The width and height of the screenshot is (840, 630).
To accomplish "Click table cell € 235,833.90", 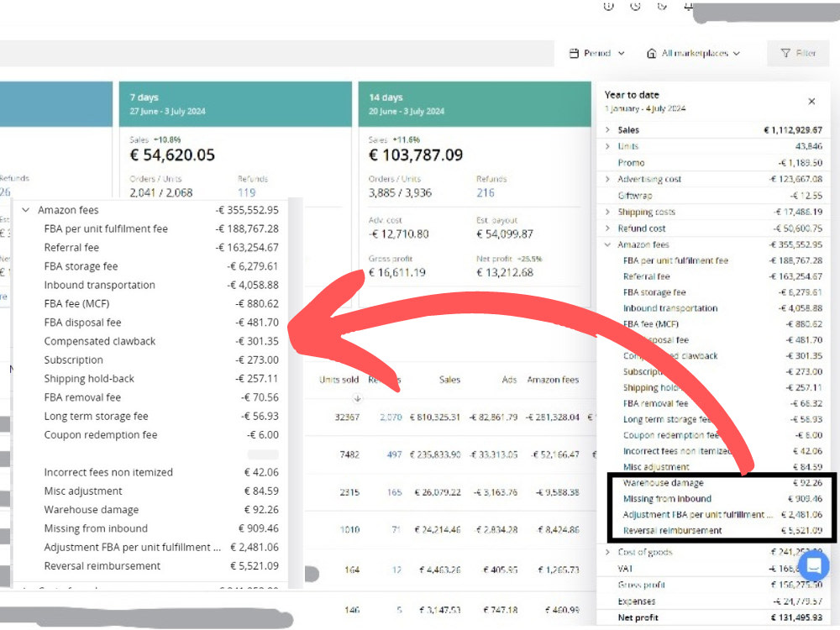I will tap(435, 454).
